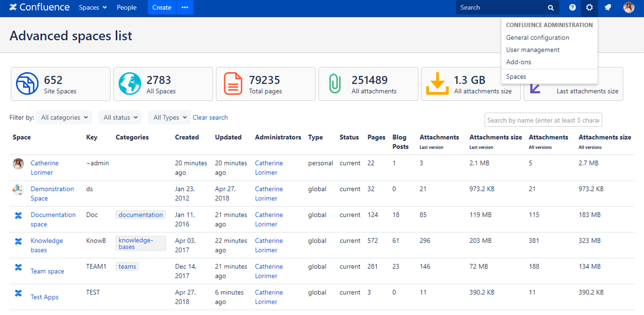Click the Categories column header
The height and width of the screenshot is (315, 644).
click(x=132, y=137)
